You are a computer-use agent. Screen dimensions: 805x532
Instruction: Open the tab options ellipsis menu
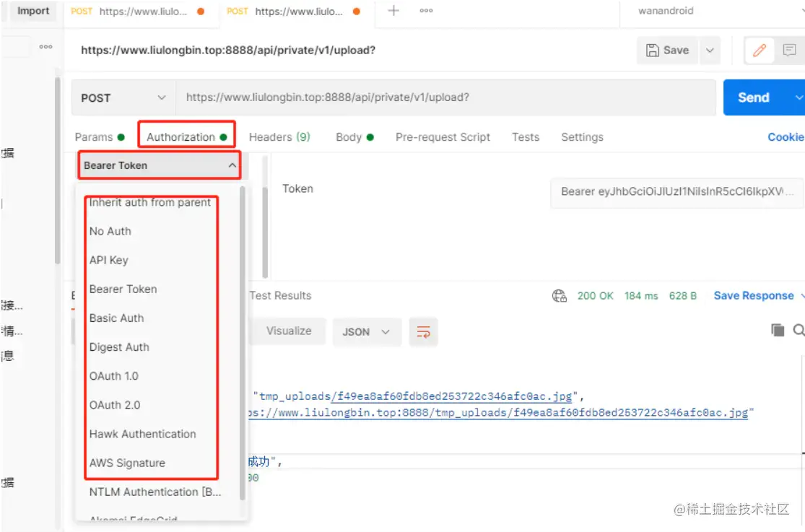pos(426,10)
